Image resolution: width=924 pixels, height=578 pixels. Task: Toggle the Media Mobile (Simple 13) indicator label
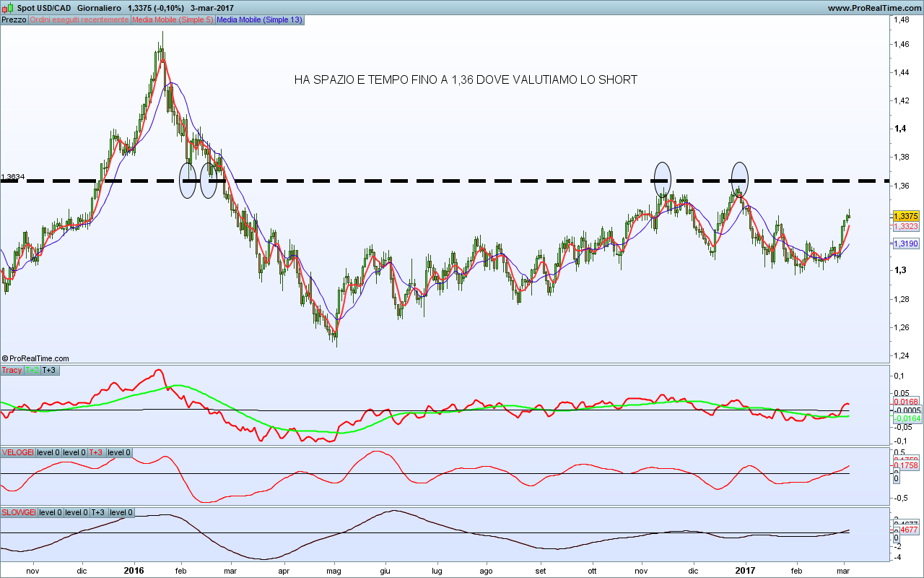[259, 20]
